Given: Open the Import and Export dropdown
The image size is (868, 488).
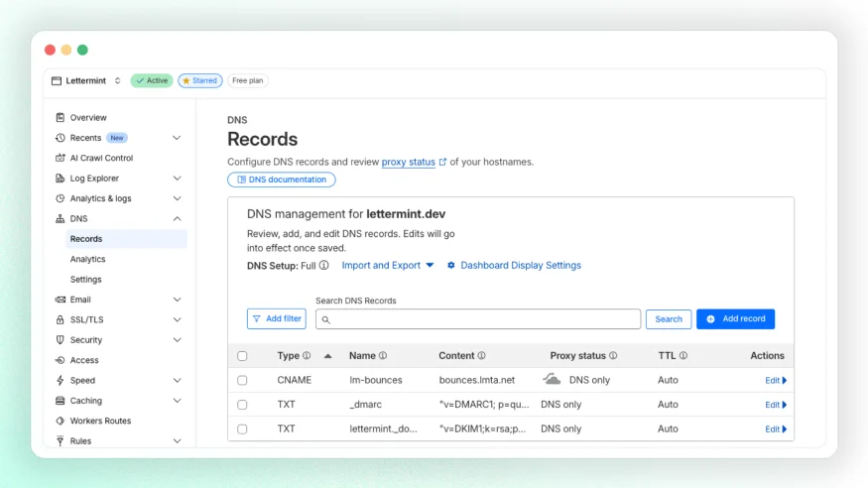Looking at the screenshot, I should 388,265.
